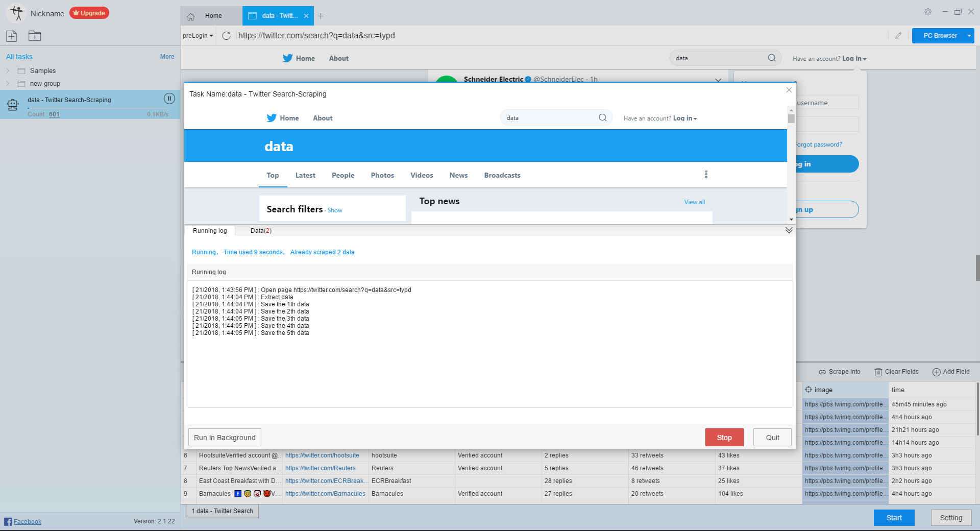Viewport: 980px width, 531px height.
Task: Click the Twitter bird icon in dialog preview
Action: coord(272,118)
